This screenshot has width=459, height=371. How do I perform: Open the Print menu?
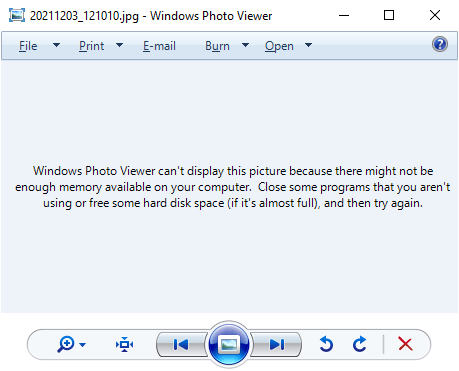click(x=91, y=46)
